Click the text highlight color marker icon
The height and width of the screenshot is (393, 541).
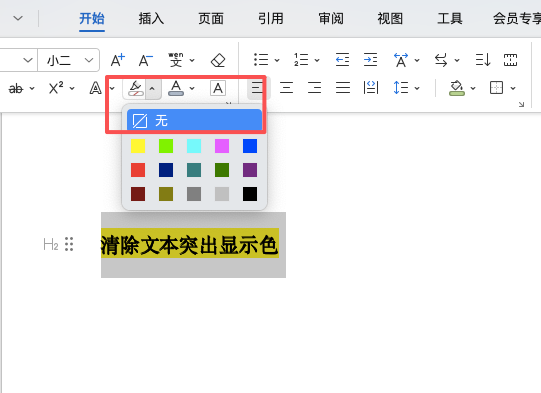[136, 88]
